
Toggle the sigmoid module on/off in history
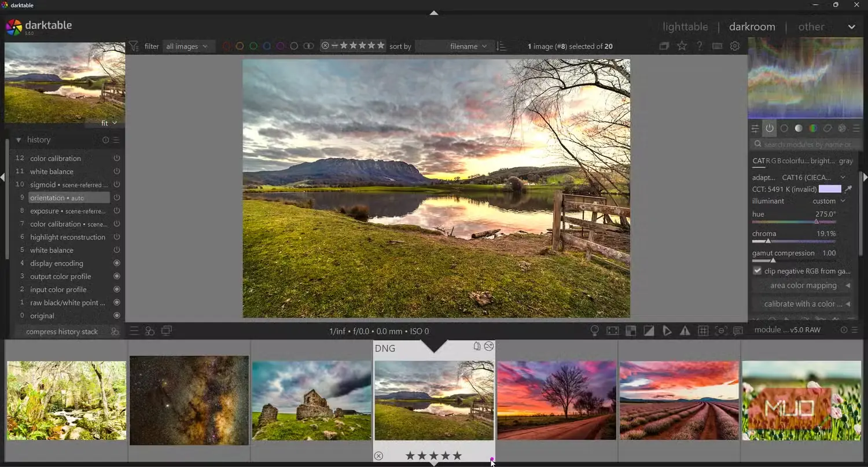117,185
